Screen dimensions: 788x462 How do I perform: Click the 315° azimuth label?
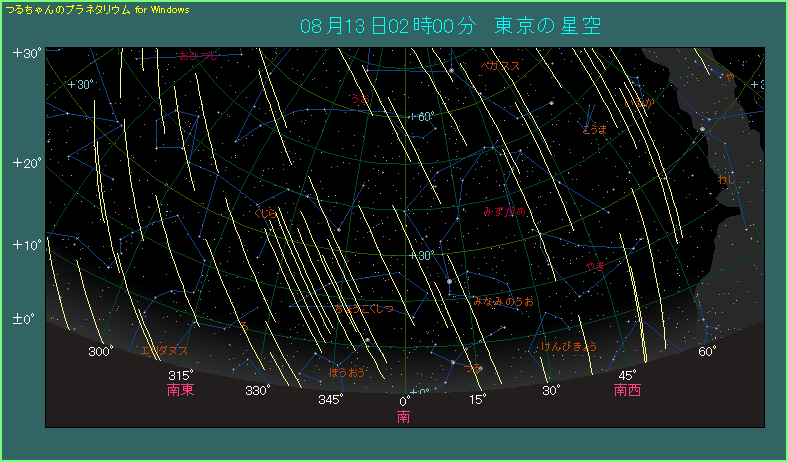pyautogui.click(x=181, y=375)
